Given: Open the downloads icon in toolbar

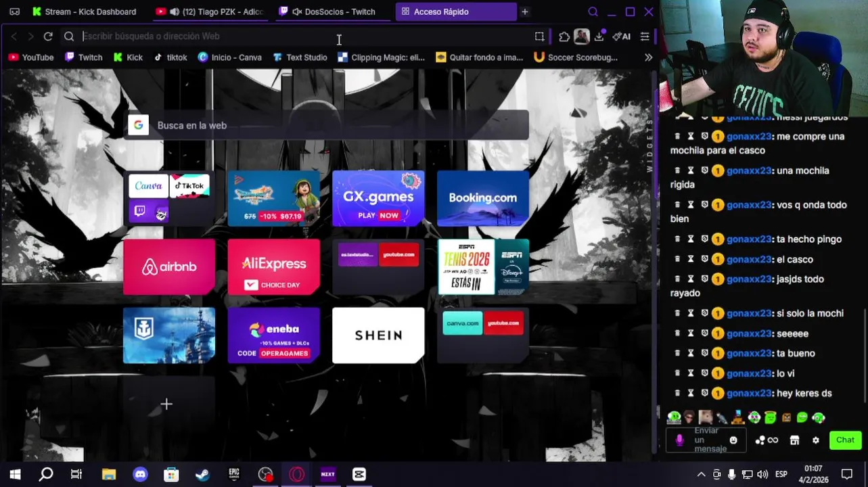Looking at the screenshot, I should 599,37.
